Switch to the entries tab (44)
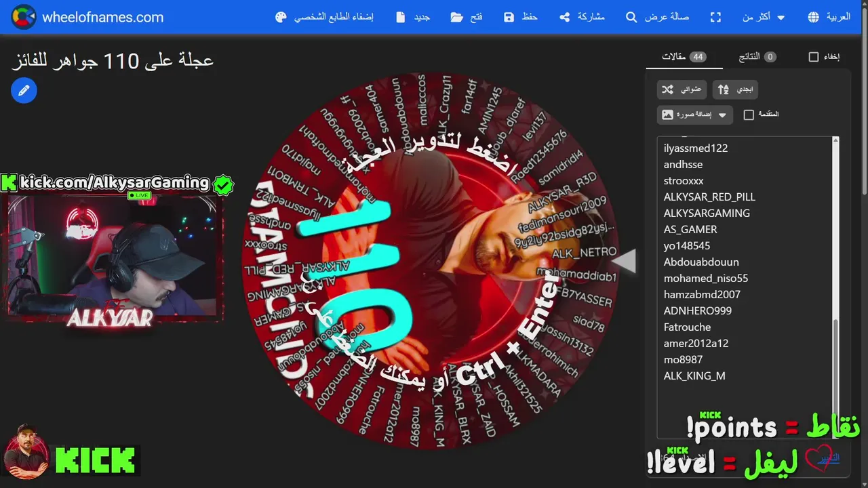Image resolution: width=868 pixels, height=488 pixels. click(x=684, y=57)
